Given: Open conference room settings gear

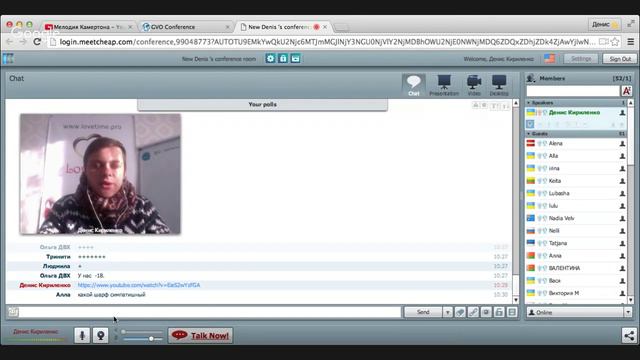Looking at the screenshot, I should point(270,58).
